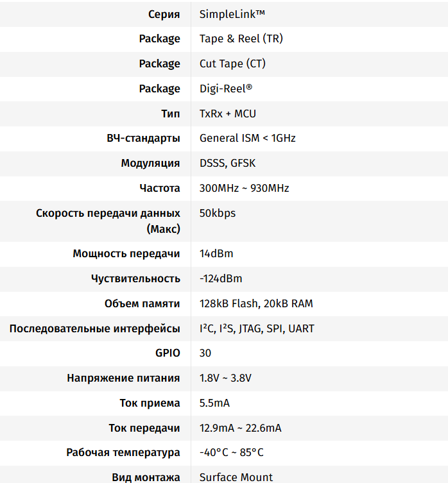The height and width of the screenshot is (483, 448).
Task: Select the 1.8V ~ 3.8V voltage value
Action: tap(225, 378)
